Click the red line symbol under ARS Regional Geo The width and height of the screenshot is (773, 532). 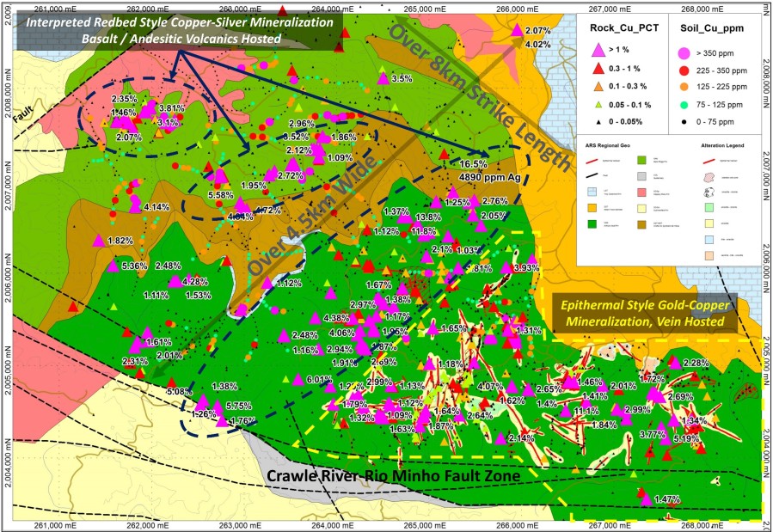(x=592, y=161)
